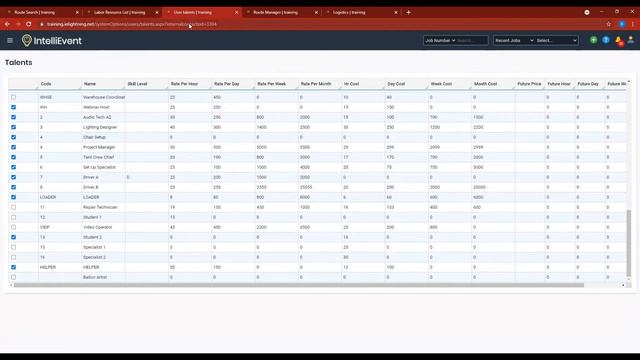Screen dimensions: 640x360
Task: Switch to Route Search browser tab
Action: 42,12
